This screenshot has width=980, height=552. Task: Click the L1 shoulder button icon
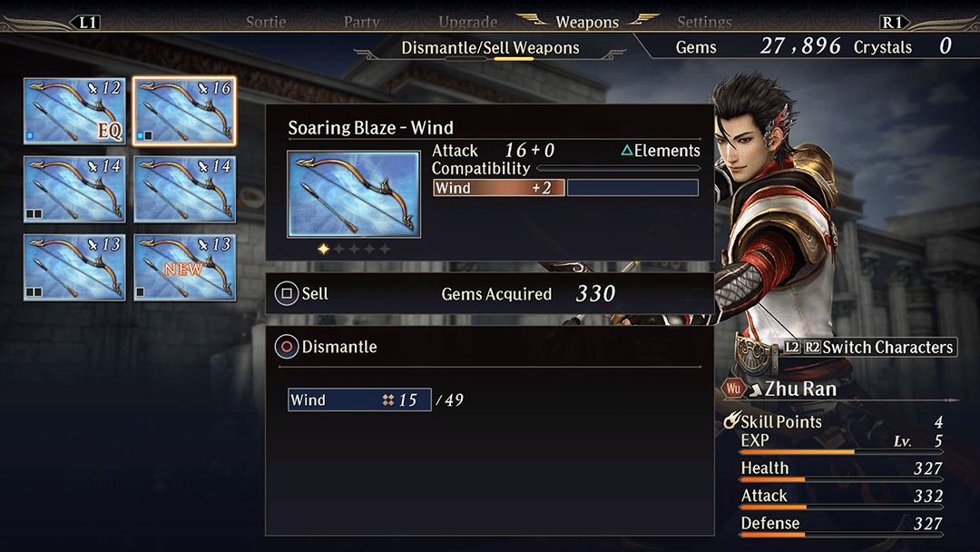click(x=88, y=23)
